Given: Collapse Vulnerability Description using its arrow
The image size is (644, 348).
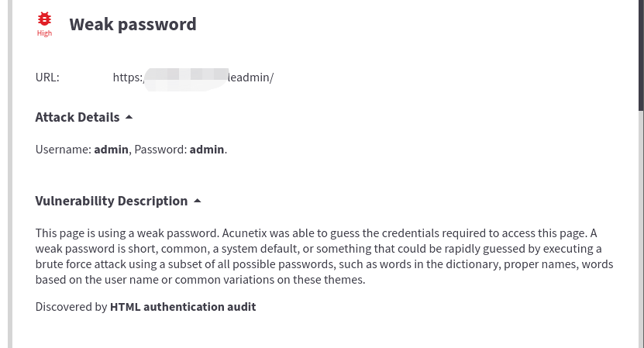Looking at the screenshot, I should coord(198,201).
